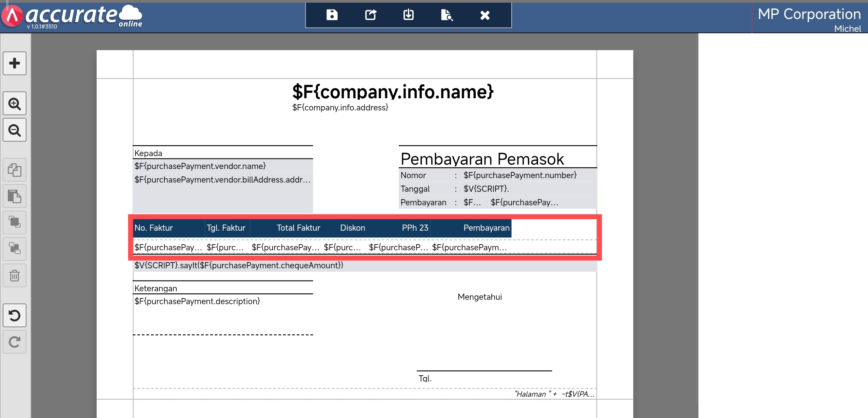Click the export share icon in toolbar
This screenshot has height=418, width=868.
coord(370,15)
